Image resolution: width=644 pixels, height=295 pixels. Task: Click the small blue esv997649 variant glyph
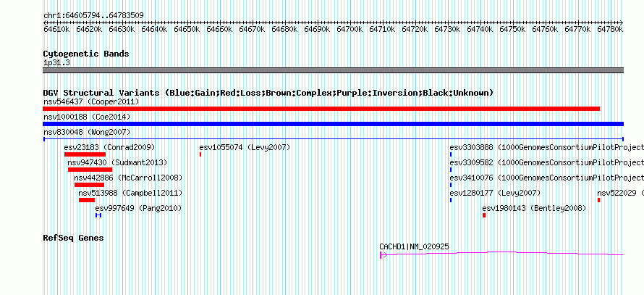(98, 215)
